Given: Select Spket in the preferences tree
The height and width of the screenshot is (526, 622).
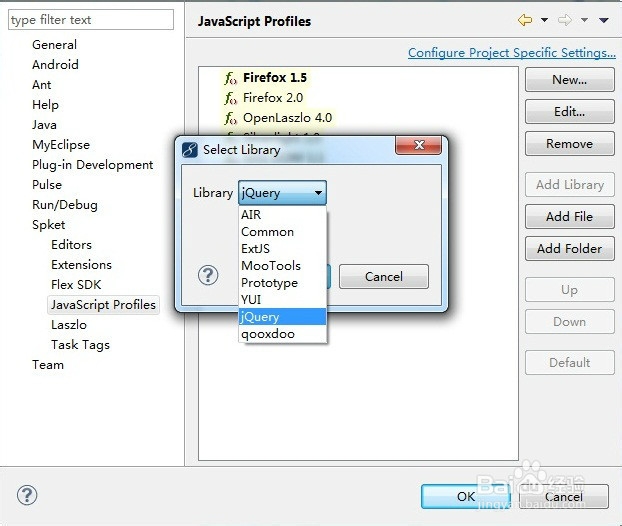Looking at the screenshot, I should click(48, 225).
